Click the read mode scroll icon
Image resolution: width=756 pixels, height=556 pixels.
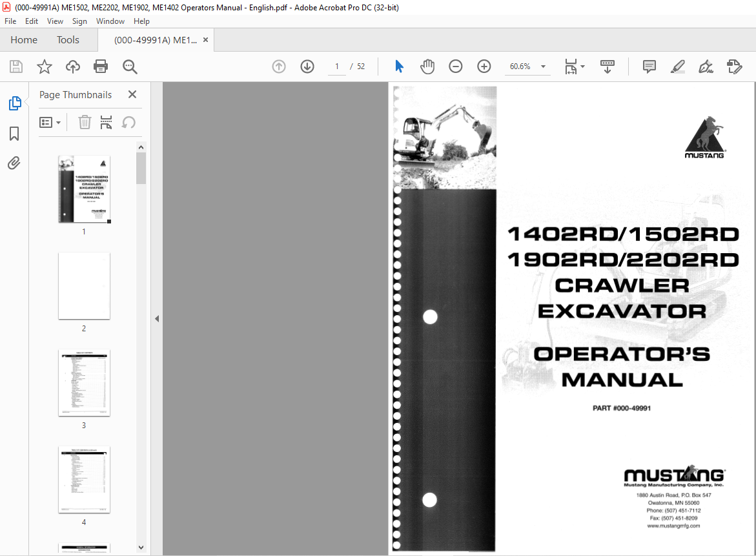pos(607,67)
